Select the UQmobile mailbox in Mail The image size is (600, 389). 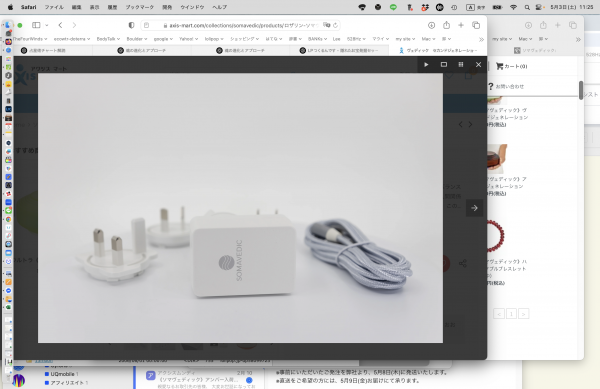click(62, 374)
